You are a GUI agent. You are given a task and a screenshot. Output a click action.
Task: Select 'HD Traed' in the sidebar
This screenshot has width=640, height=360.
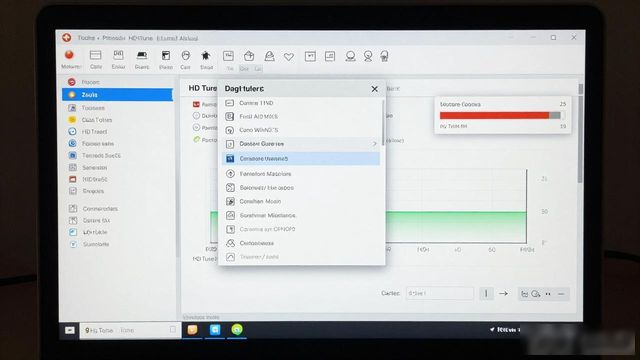point(94,131)
